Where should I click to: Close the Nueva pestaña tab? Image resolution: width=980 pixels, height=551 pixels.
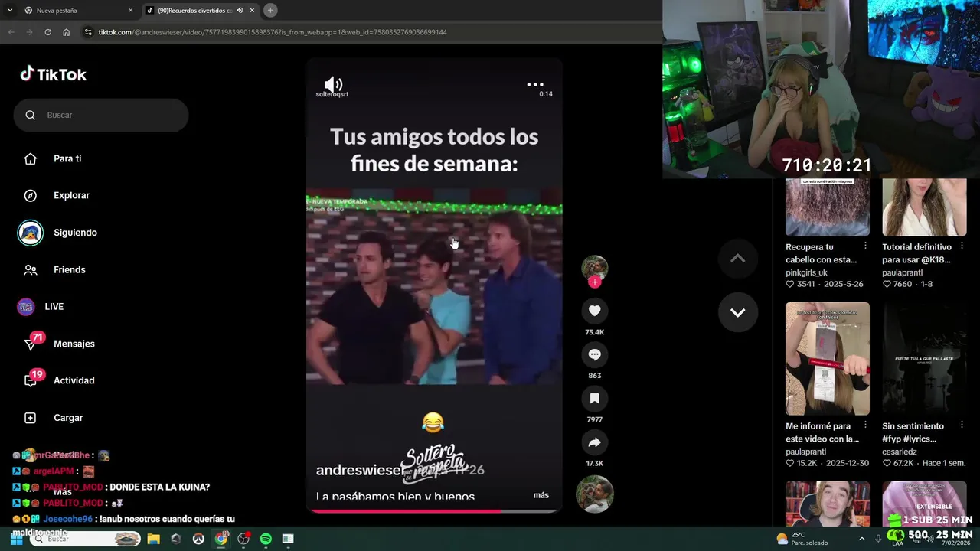point(130,11)
